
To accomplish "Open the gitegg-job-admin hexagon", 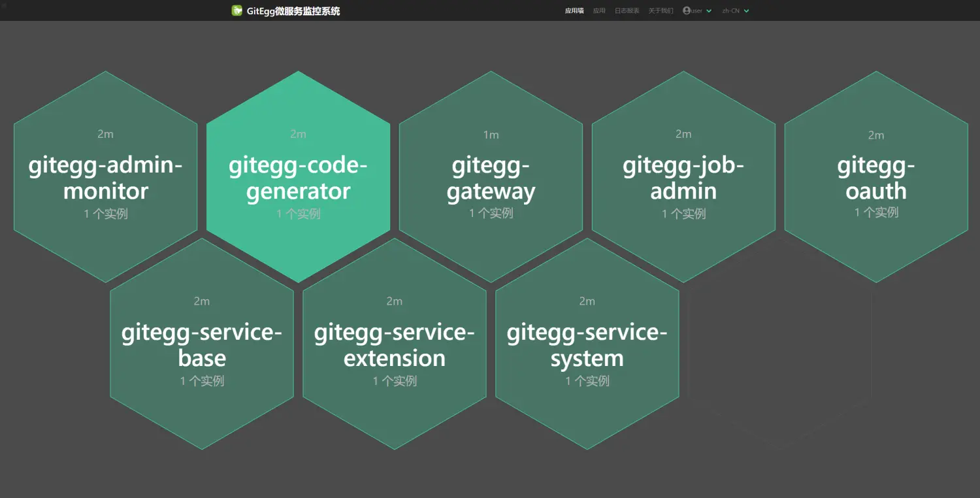I will coord(683,176).
